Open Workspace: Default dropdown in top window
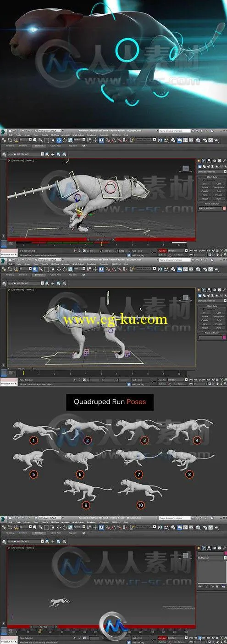This screenshot has width=227, height=644. (50, 130)
